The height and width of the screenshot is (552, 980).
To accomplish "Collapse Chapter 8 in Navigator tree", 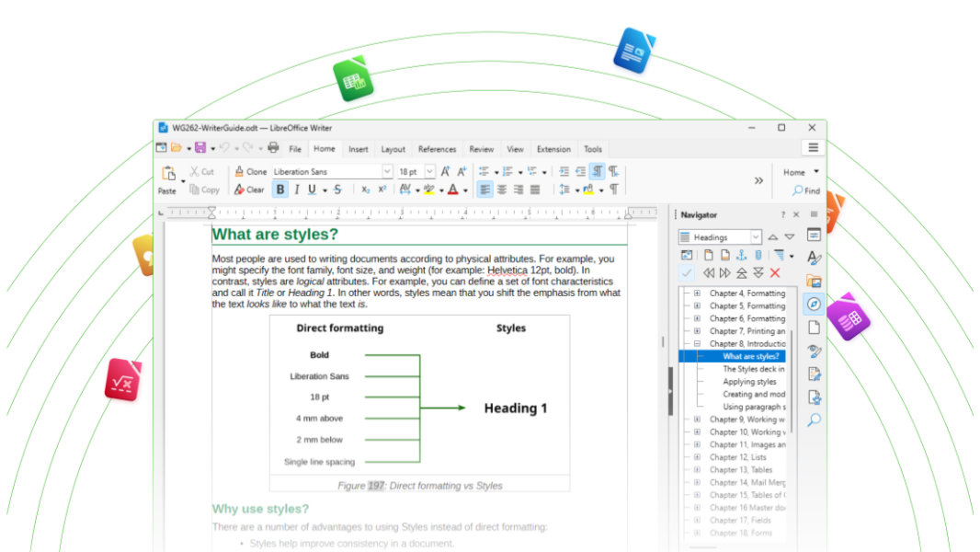I will 697,344.
